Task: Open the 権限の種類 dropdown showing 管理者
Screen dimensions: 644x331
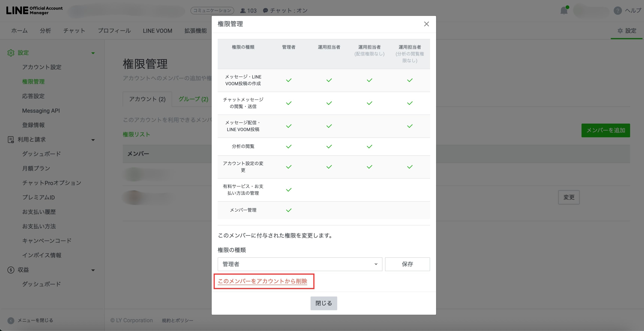Action: pyautogui.click(x=299, y=264)
